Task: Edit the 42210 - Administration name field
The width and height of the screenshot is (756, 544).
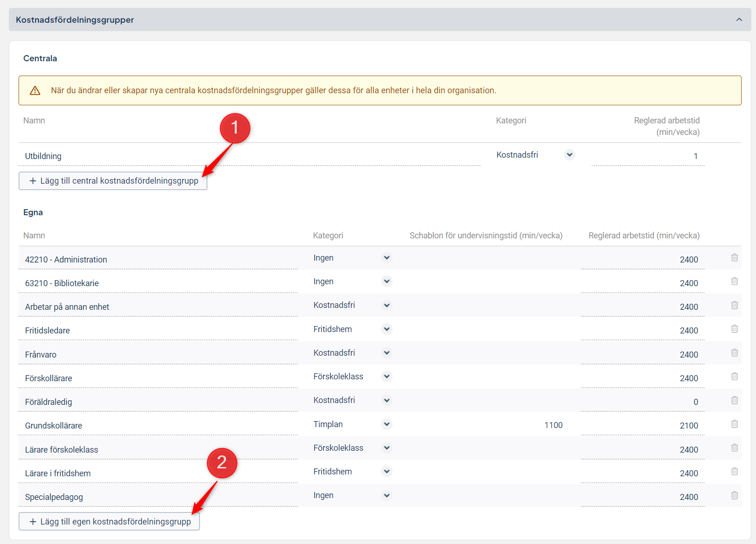Action: 158,260
